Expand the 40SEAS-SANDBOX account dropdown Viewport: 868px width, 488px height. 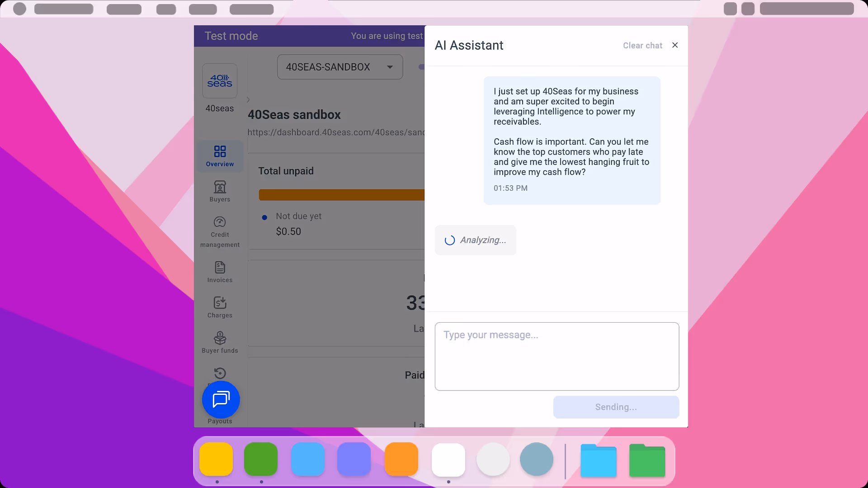[x=340, y=67]
